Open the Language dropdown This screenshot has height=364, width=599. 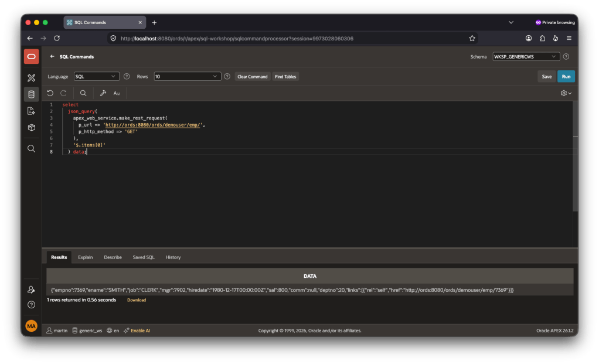pos(96,76)
